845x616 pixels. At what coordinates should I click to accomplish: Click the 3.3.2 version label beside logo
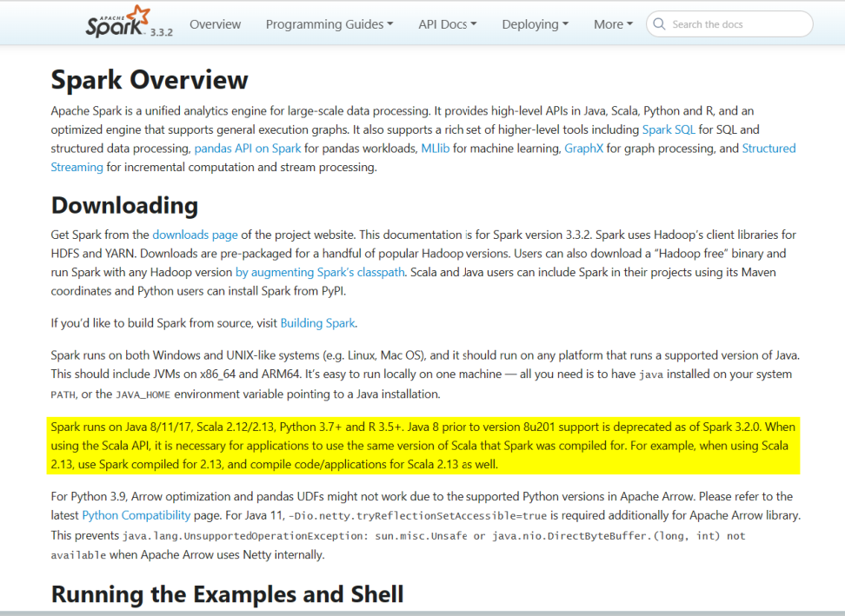(x=161, y=32)
